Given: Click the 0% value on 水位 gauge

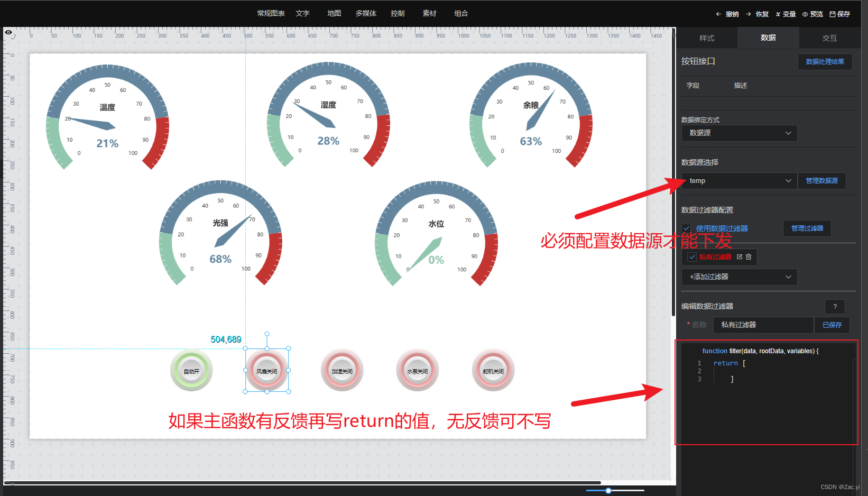Looking at the screenshot, I should point(436,260).
